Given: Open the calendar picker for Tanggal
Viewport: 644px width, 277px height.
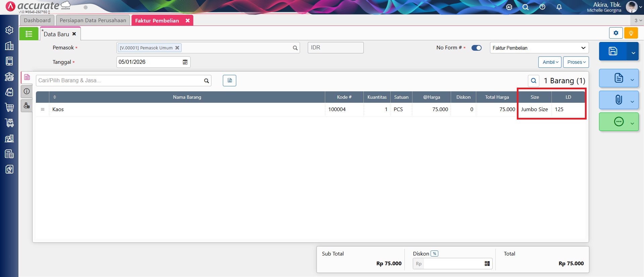Looking at the screenshot, I should [185, 62].
